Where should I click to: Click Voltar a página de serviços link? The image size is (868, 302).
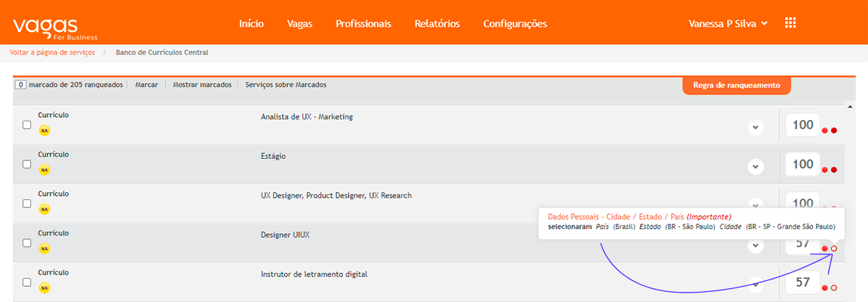coord(52,53)
